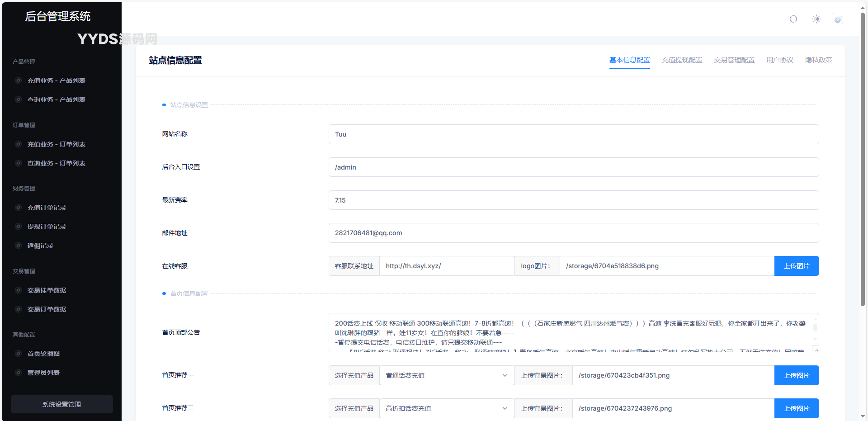Click the bullet icon beside 充值业务 - 产品列表
This screenshot has height=421, width=868.
[19, 80]
